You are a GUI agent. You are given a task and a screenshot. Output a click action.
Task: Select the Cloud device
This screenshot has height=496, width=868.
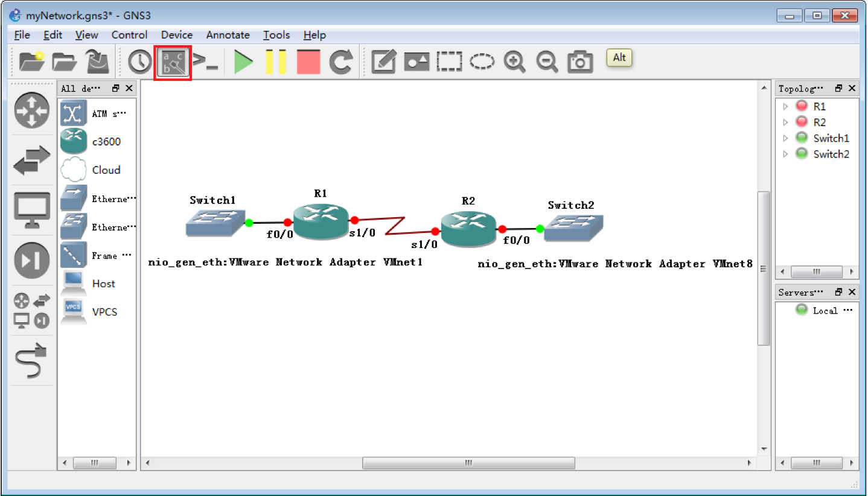(x=98, y=170)
